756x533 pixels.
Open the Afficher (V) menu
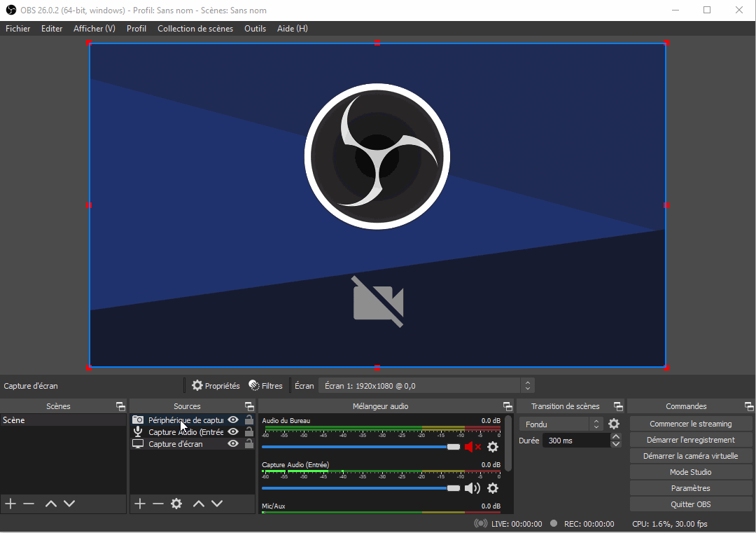point(94,29)
